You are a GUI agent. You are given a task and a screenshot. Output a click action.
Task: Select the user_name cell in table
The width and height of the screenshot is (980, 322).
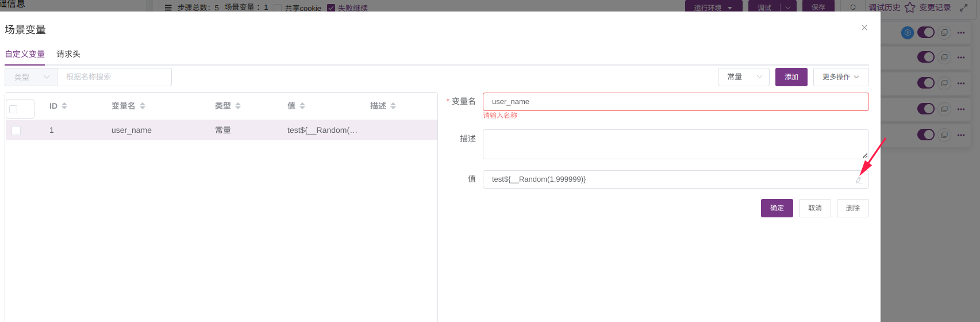pos(132,131)
